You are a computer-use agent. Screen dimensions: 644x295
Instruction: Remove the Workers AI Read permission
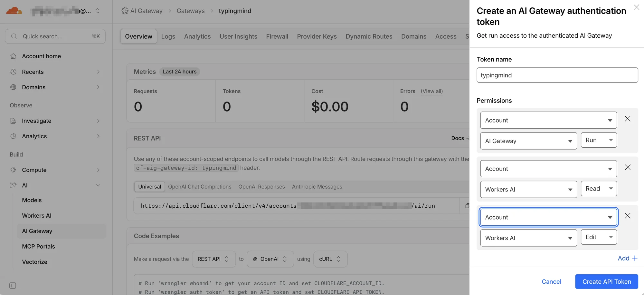click(x=628, y=167)
